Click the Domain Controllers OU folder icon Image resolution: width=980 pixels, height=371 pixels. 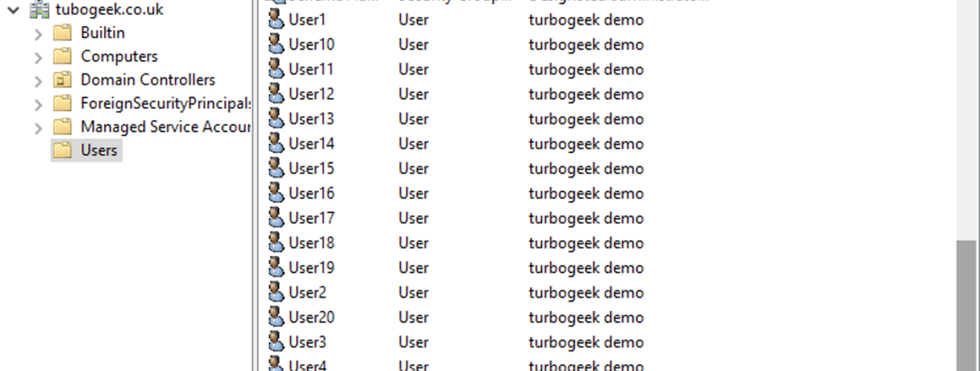pos(63,80)
